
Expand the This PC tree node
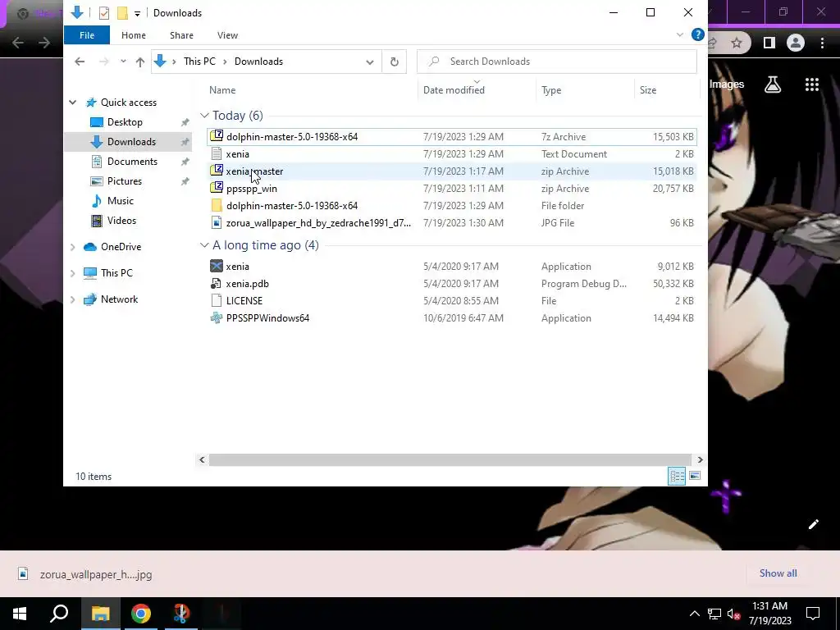click(73, 273)
